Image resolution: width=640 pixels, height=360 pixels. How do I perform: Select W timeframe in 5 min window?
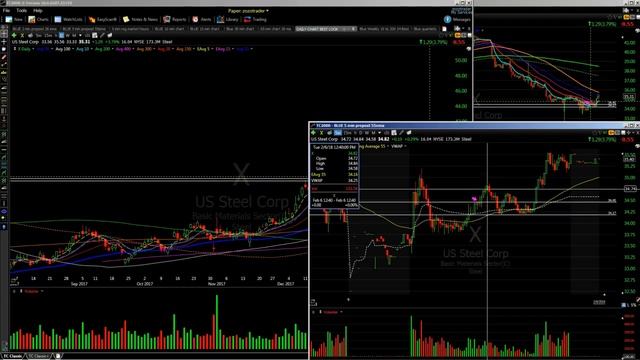click(367, 133)
